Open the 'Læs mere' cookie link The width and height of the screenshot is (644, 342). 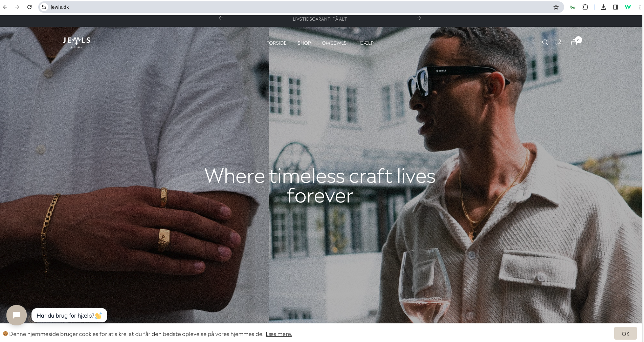279,334
